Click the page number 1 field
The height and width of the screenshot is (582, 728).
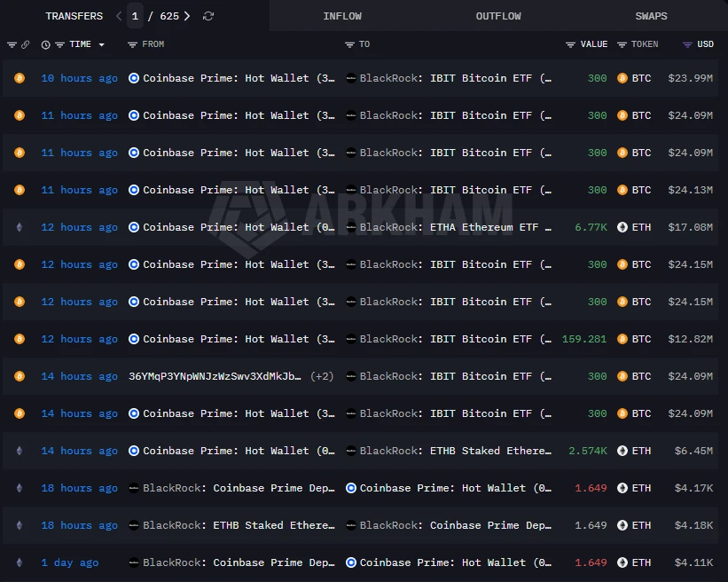click(x=135, y=16)
